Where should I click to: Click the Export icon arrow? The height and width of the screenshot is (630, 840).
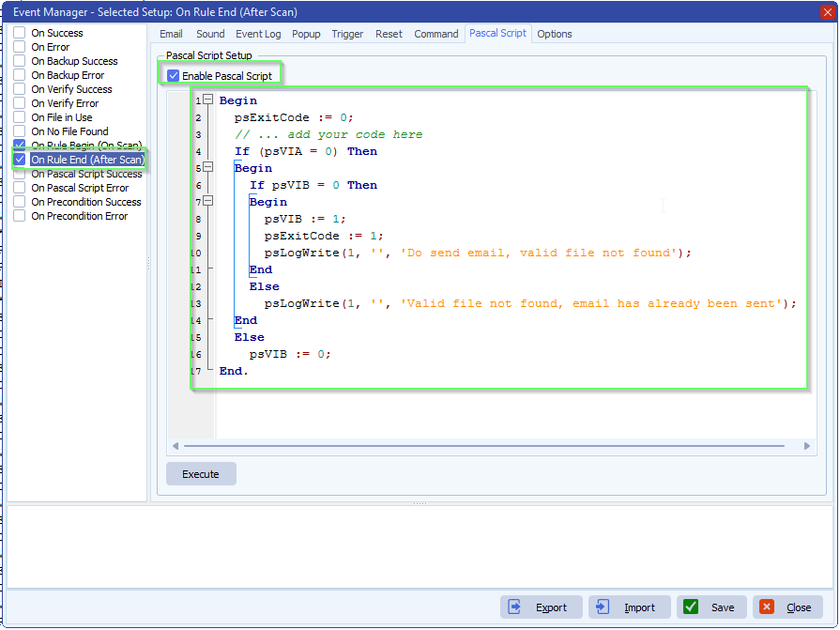tap(514, 607)
